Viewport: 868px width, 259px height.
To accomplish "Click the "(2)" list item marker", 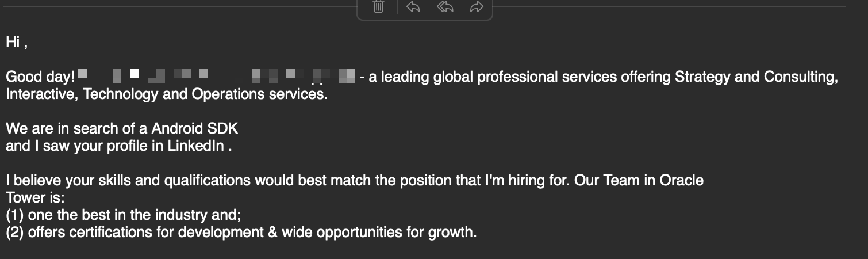I will pos(14,233).
